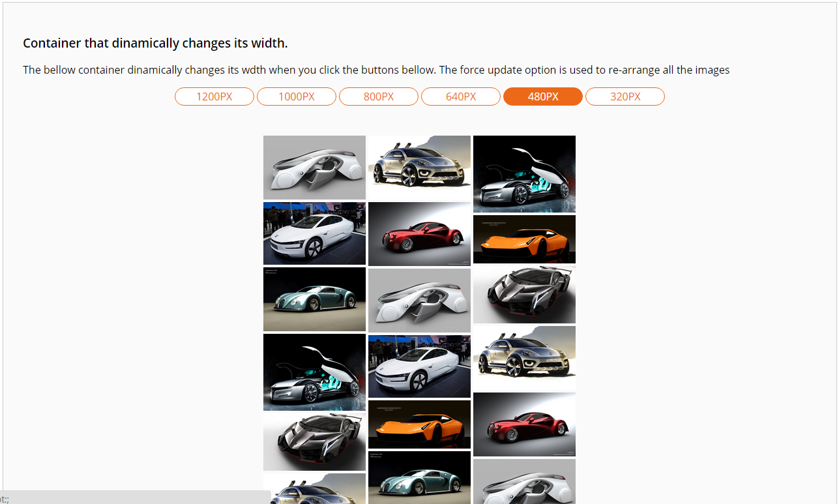Image resolution: width=839 pixels, height=504 pixels.
Task: Select the orange Lamborghini concept thumbnail
Action: coord(524,239)
